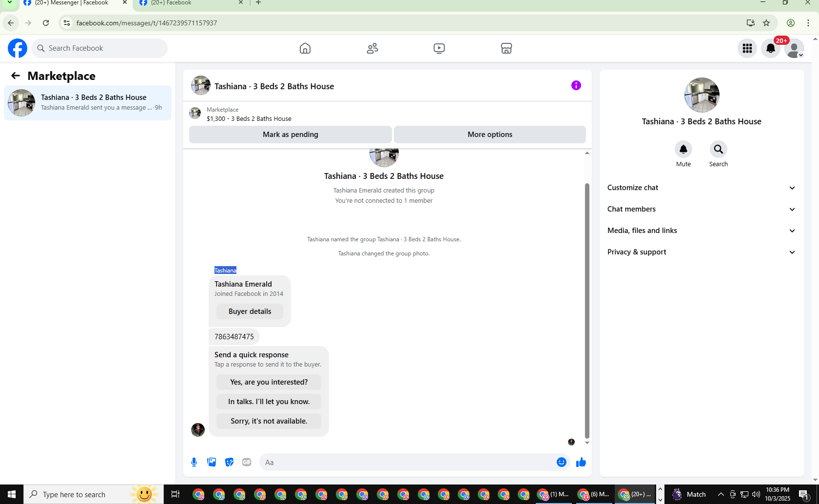
Task: Open the Chrome profile icon
Action: (791, 23)
